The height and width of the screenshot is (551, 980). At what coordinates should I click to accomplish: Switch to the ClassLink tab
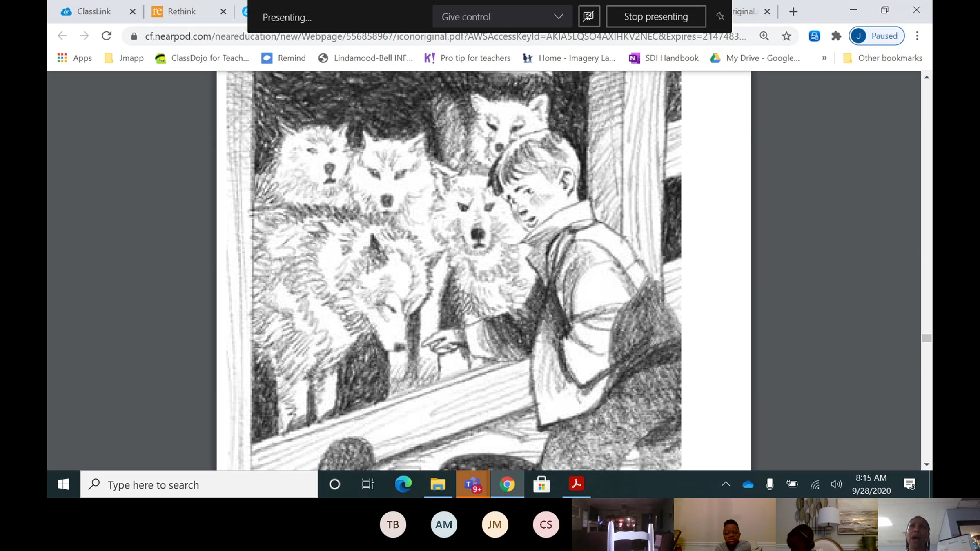pyautogui.click(x=94, y=11)
